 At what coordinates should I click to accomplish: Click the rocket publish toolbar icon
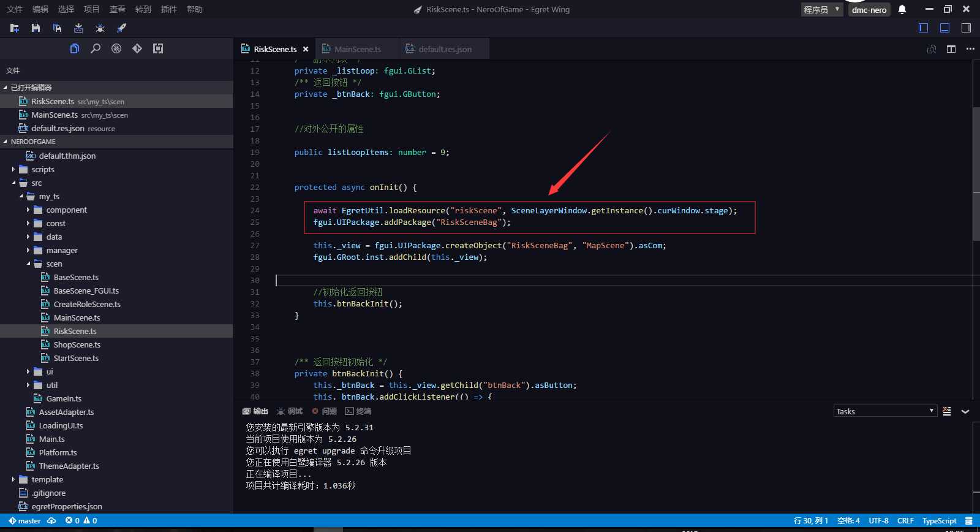(x=121, y=28)
